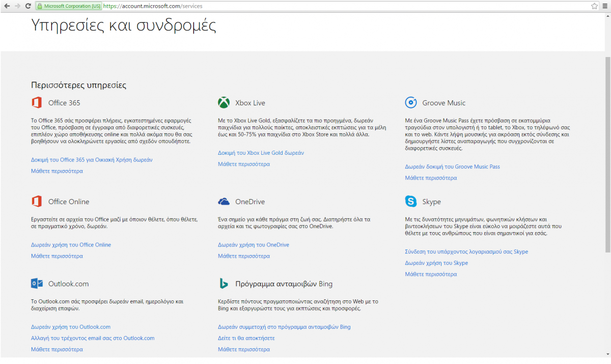Click the Outlook.com envelope icon
Image resolution: width=611 pixels, height=364 pixels.
point(37,284)
